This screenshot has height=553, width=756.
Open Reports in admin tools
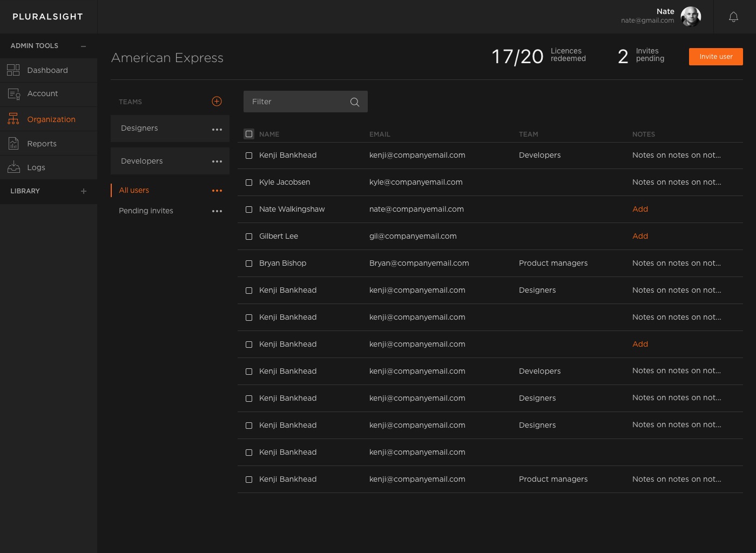pos(49,144)
